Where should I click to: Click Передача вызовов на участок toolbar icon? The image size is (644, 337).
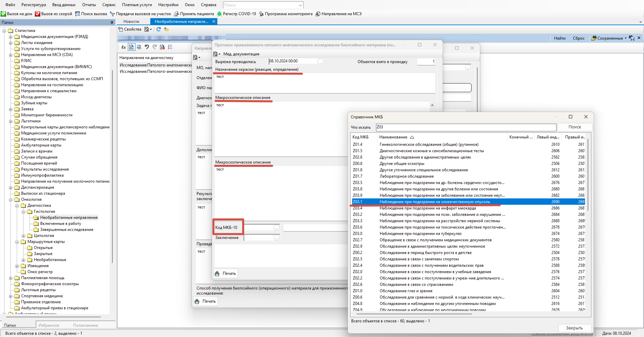click(112, 14)
